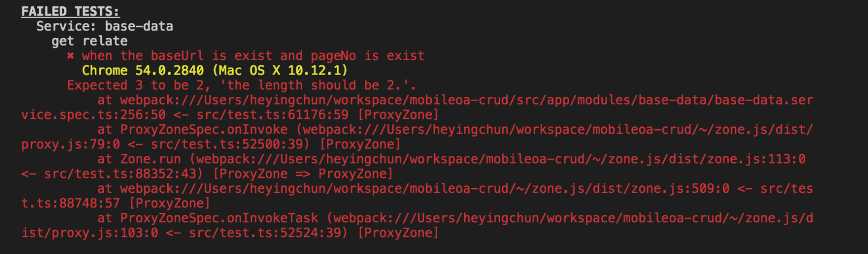Click the t.ts:88748:57 reference
Screen dimensions: 868x254
pyautogui.click(x=71, y=204)
